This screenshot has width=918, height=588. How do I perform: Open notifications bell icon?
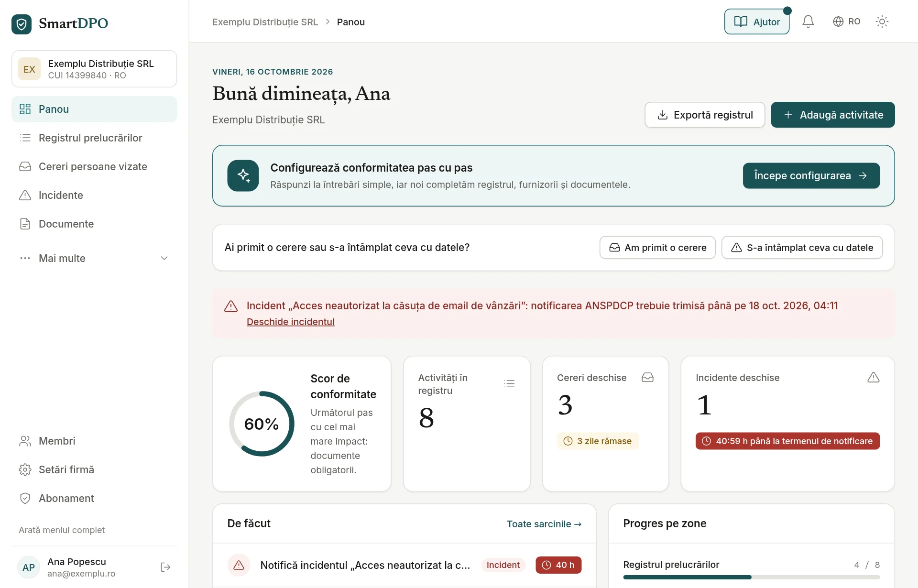(x=808, y=22)
